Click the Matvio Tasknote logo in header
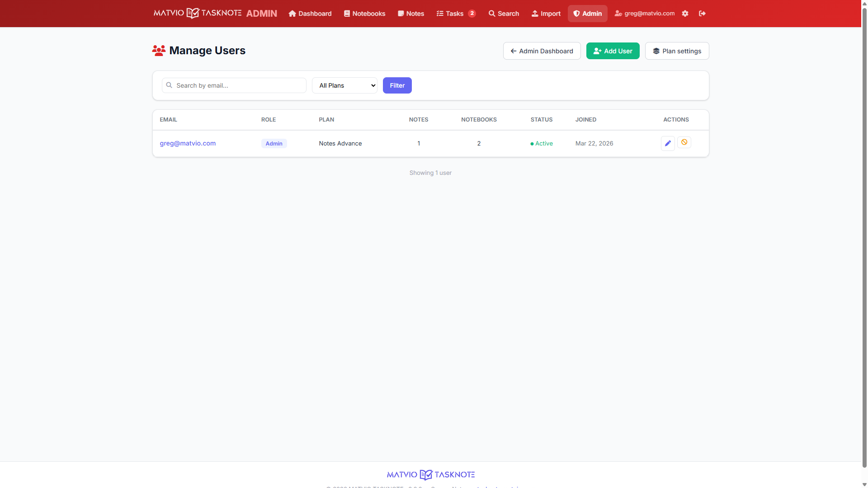The height and width of the screenshot is (488, 868). point(198,13)
